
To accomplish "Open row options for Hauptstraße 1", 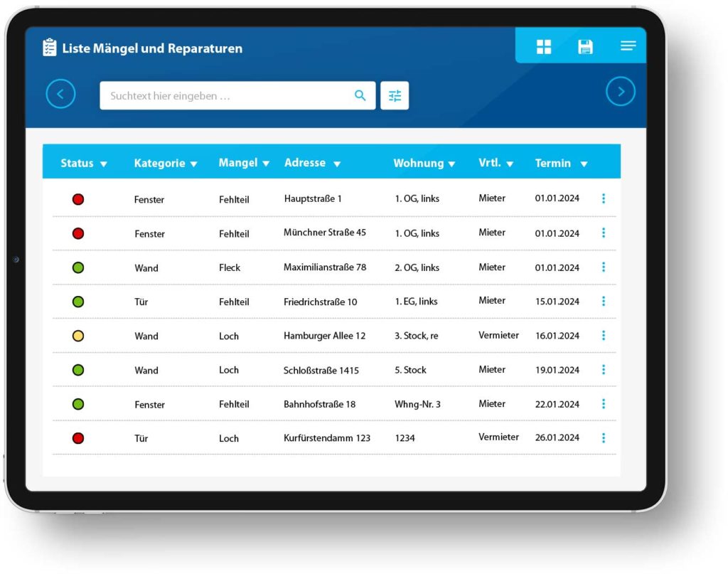I will click(x=604, y=198).
